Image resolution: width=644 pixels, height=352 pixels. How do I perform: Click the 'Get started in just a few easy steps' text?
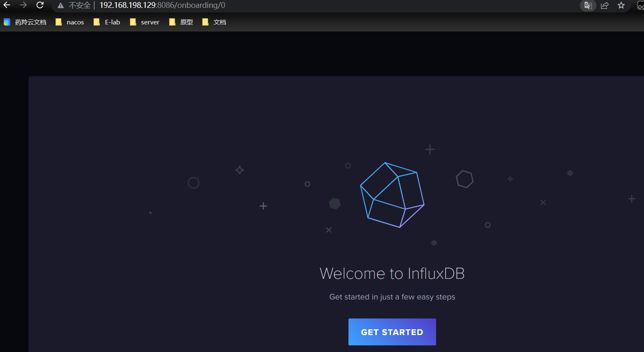[x=392, y=297]
